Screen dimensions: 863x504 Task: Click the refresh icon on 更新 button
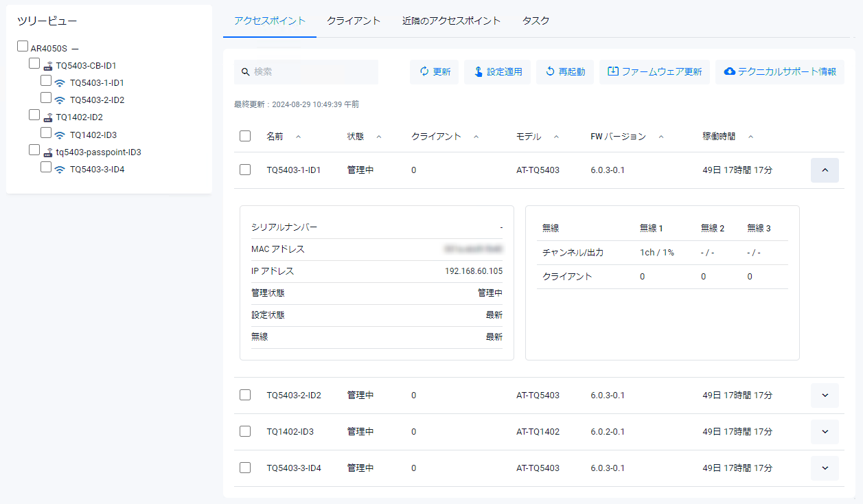[424, 72]
